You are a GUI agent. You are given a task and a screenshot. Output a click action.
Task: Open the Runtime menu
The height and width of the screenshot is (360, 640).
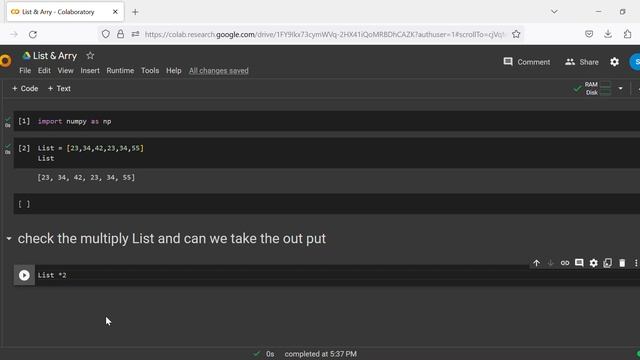[x=120, y=71]
